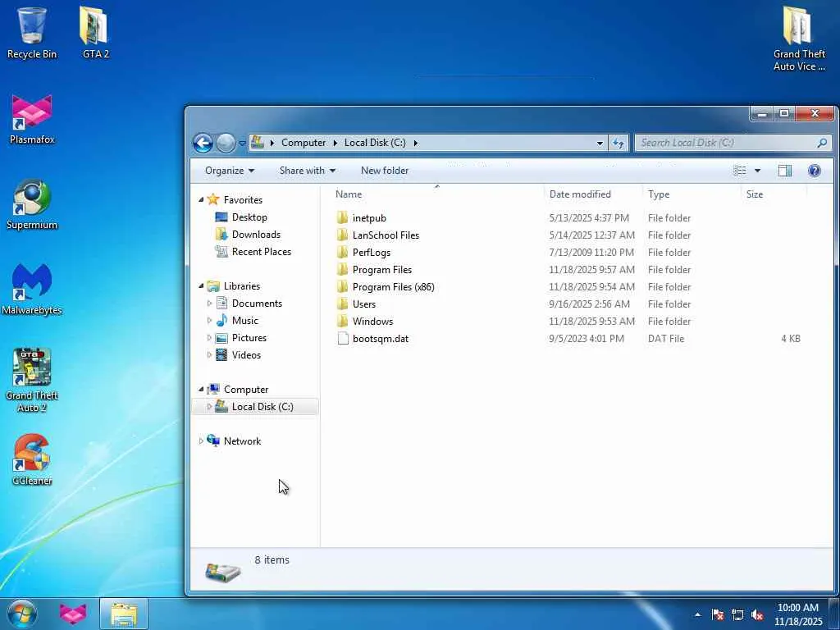Select Grand Theft Auto 2 desktop shortcut

[x=32, y=380]
